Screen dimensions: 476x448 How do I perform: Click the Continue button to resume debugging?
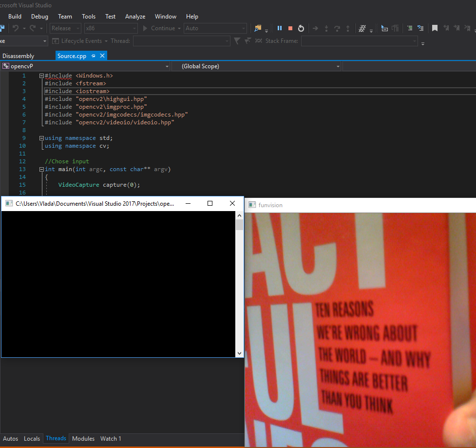click(161, 28)
